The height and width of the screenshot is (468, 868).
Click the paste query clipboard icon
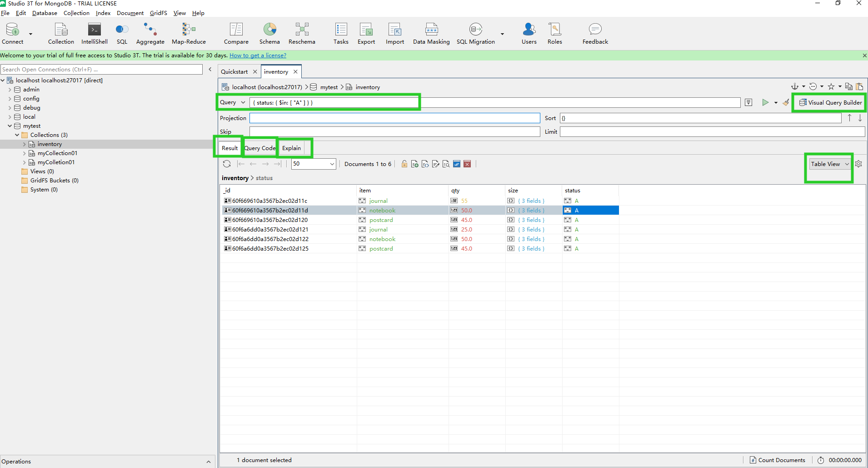tap(859, 86)
